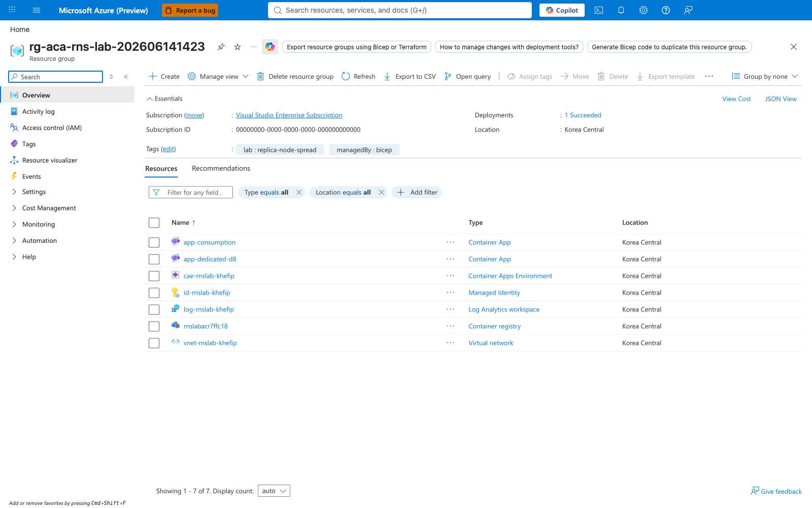Image resolution: width=812 pixels, height=508 pixels.
Task: Sort resources by the Name column header
Action: pyautogui.click(x=183, y=223)
